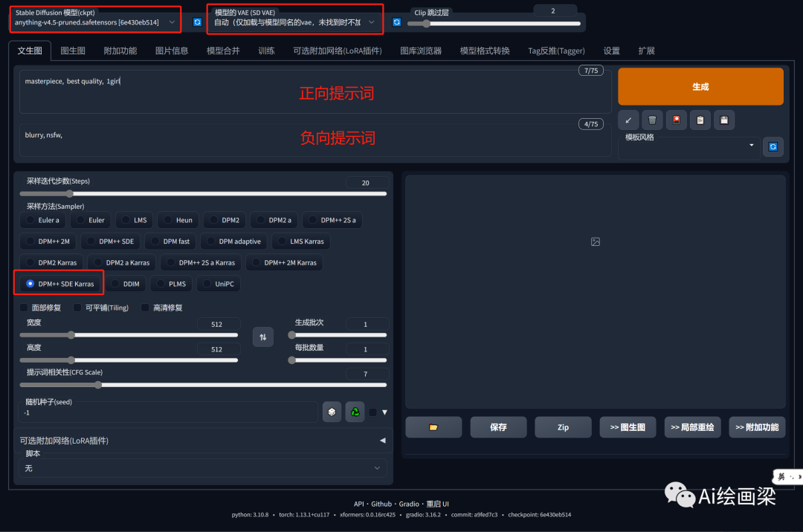The width and height of the screenshot is (803, 532).
Task: Clear the prompt with the trash icon
Action: (x=652, y=120)
